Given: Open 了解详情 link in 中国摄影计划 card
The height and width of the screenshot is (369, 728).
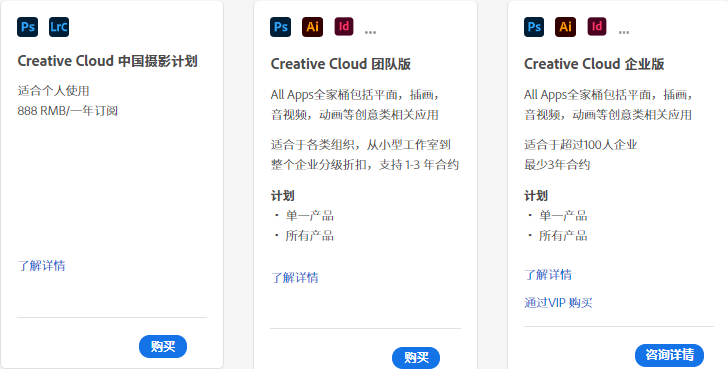Looking at the screenshot, I should (41, 265).
